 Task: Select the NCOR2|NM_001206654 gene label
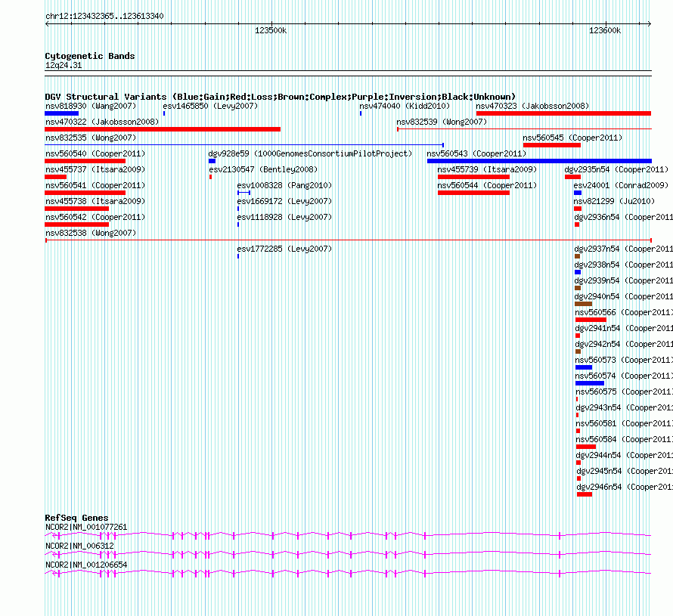click(x=86, y=565)
